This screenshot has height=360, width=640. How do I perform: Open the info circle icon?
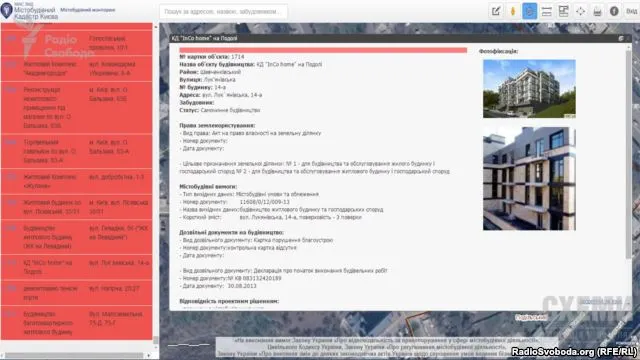click(x=614, y=11)
